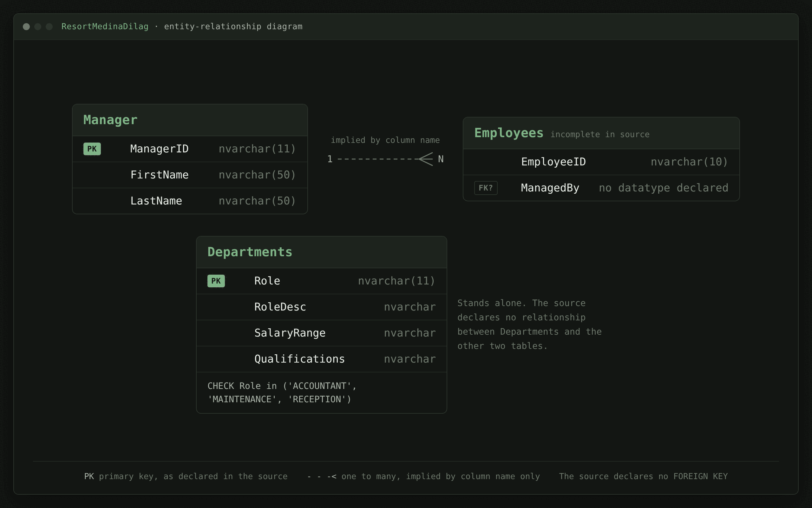812x508 pixels.
Task: Click the nvarchar(10) datatype
Action: click(689, 162)
